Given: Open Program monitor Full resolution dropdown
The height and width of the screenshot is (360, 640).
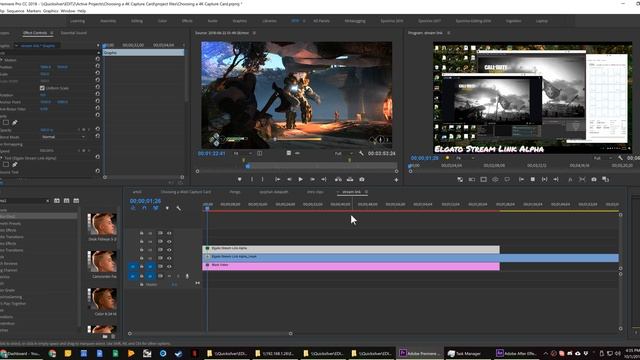Looking at the screenshot, I should tap(602, 158).
